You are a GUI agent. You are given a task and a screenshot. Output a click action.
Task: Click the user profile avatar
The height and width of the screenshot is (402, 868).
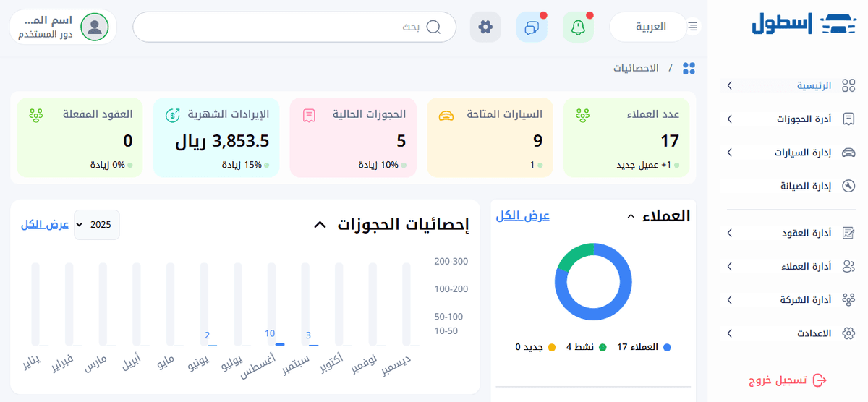pos(95,27)
